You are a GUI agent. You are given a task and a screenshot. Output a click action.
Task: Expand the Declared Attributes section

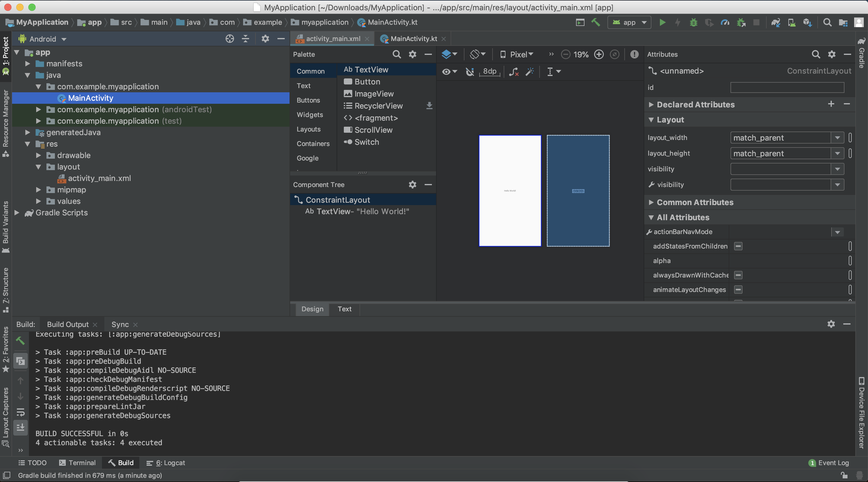[651, 104]
